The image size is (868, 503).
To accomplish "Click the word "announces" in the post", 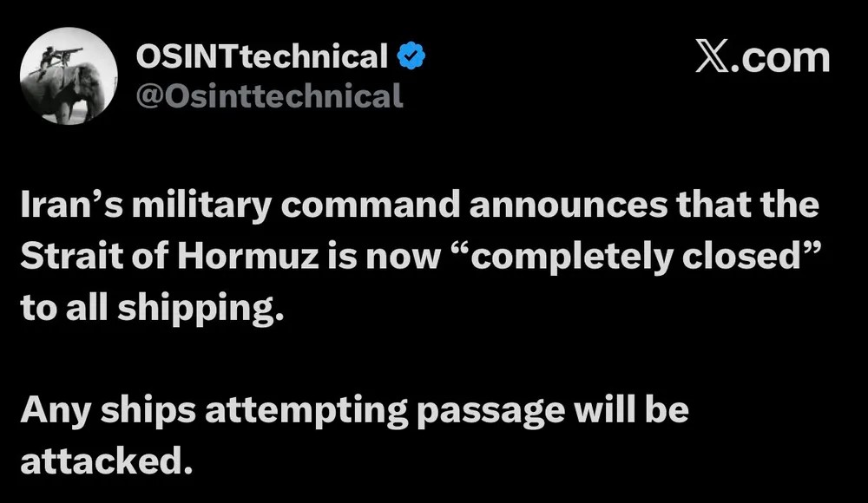I will (x=569, y=206).
